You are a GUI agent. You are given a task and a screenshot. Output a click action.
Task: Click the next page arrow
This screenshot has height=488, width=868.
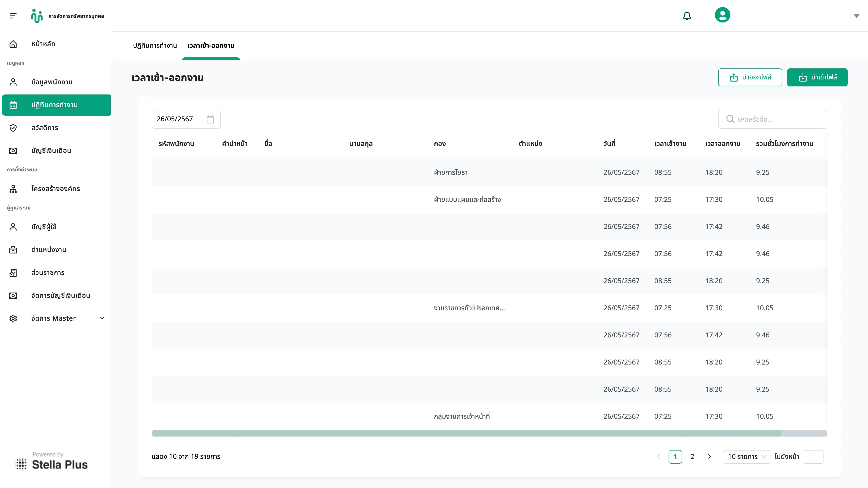[x=709, y=457]
